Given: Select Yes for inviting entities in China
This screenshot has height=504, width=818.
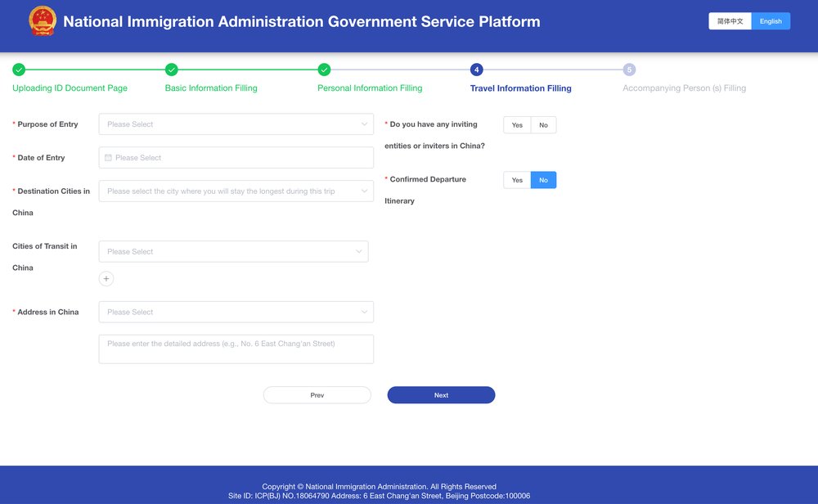Looking at the screenshot, I should pyautogui.click(x=517, y=125).
